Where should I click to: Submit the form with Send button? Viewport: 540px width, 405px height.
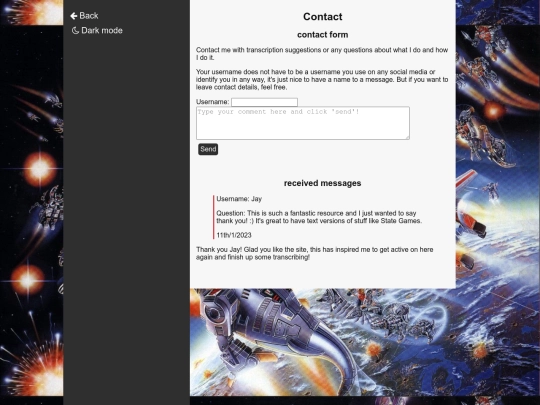click(x=208, y=149)
